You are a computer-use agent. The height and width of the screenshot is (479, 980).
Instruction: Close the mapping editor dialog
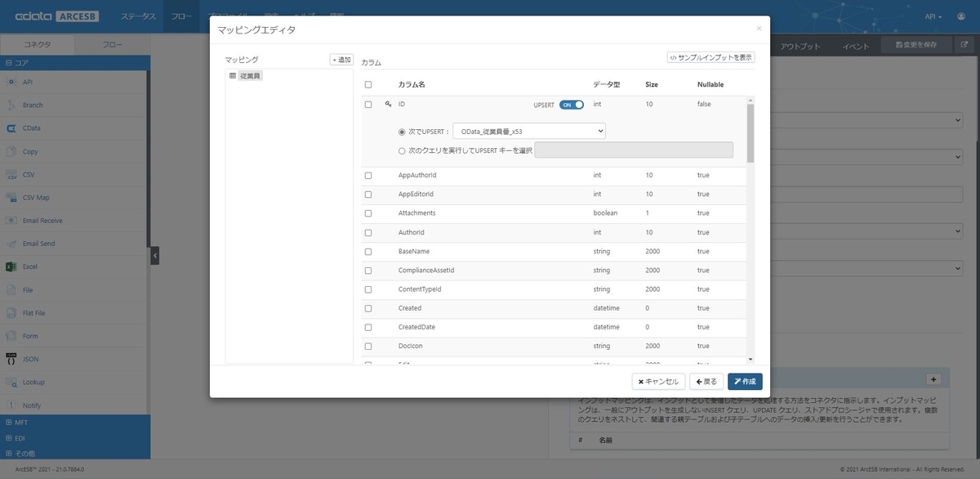(x=759, y=29)
